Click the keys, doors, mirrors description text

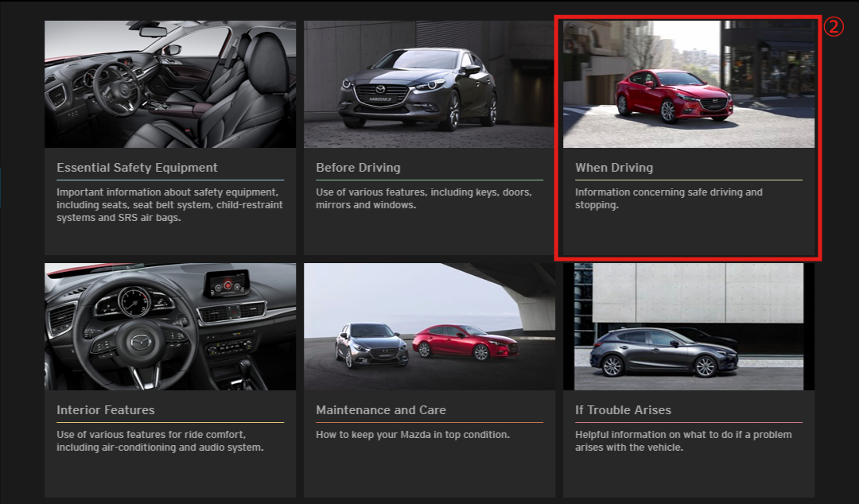(424, 199)
